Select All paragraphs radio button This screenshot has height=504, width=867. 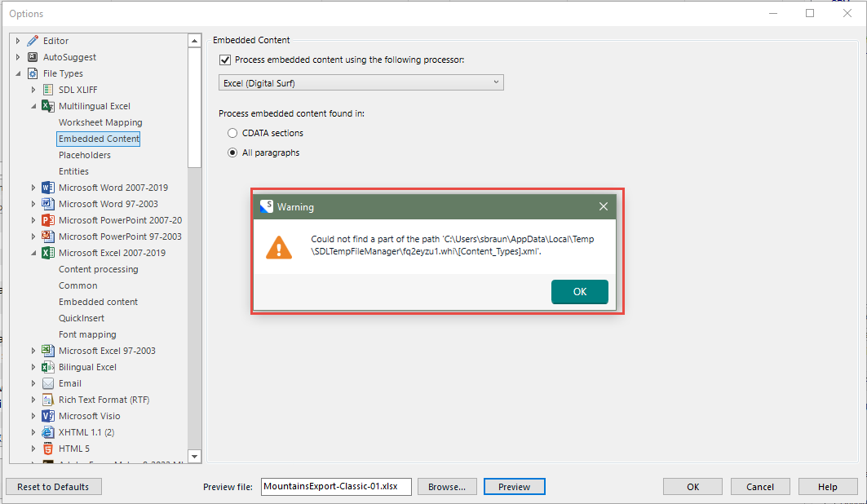(x=232, y=153)
